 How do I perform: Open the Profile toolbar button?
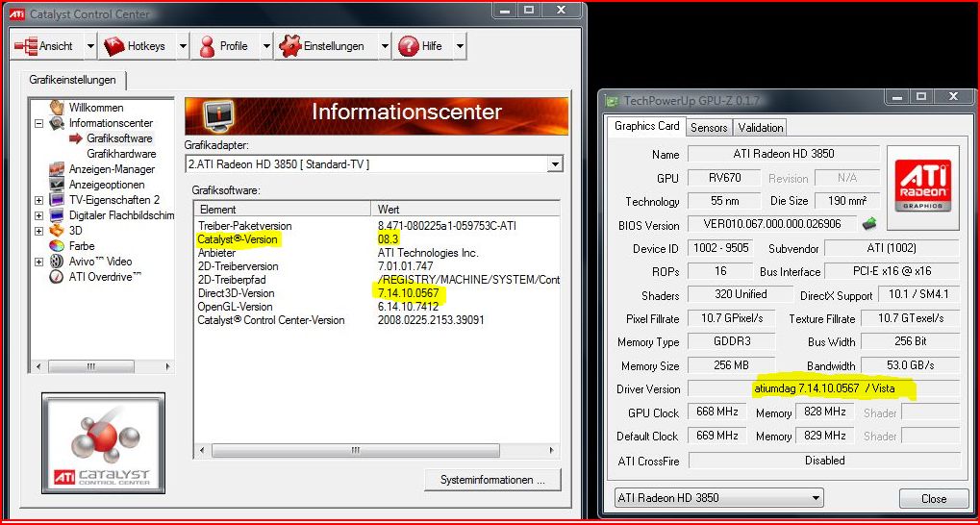click(225, 45)
